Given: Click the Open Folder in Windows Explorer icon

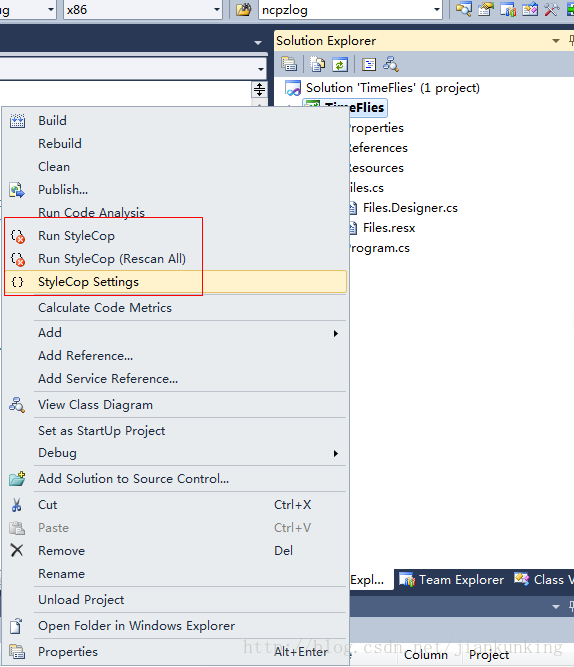Looking at the screenshot, I should (17, 626).
